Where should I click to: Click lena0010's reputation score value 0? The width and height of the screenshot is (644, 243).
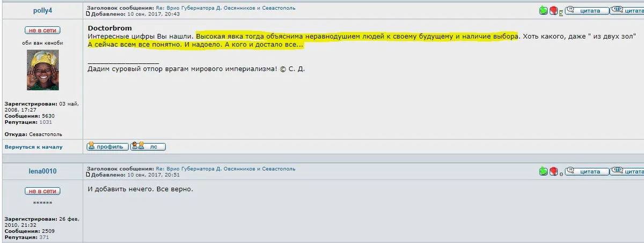pos(561,174)
